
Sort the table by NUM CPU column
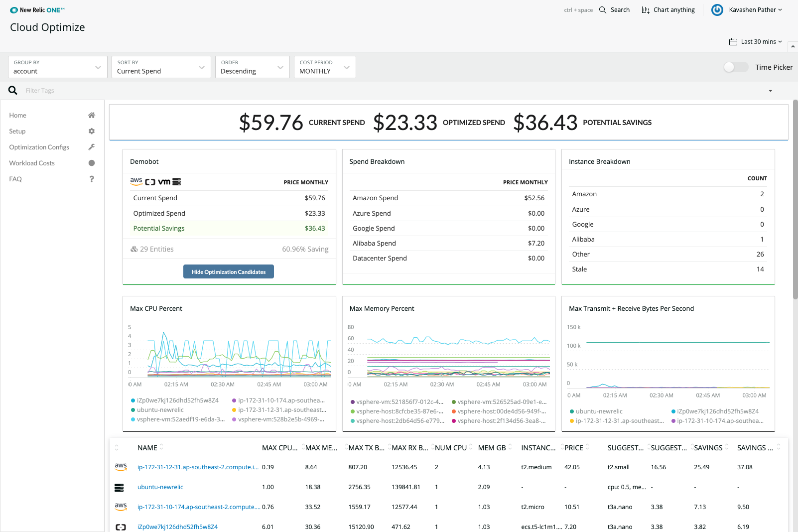coord(454,447)
